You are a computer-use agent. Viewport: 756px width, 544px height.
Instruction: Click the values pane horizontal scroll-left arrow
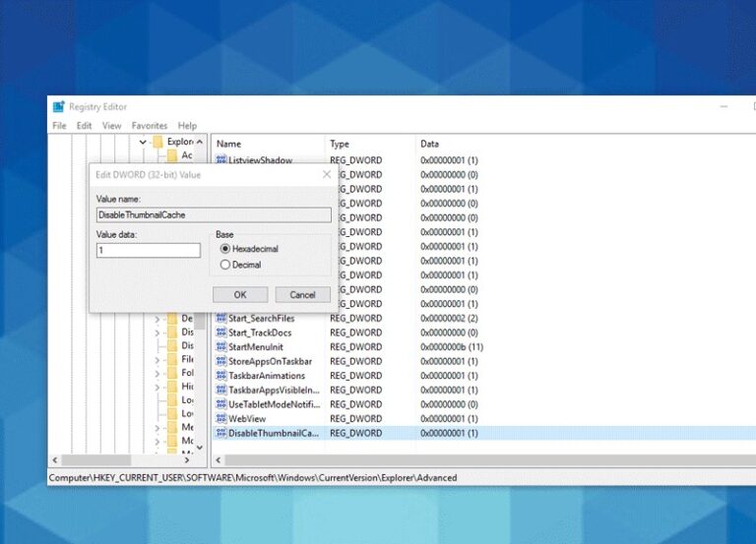pyautogui.click(x=219, y=460)
